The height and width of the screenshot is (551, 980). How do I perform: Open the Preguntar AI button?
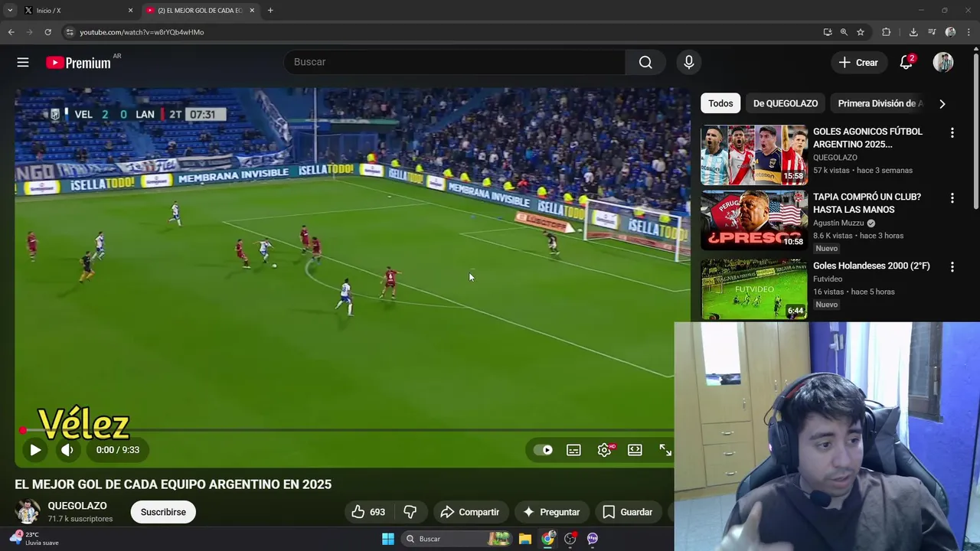coord(551,512)
